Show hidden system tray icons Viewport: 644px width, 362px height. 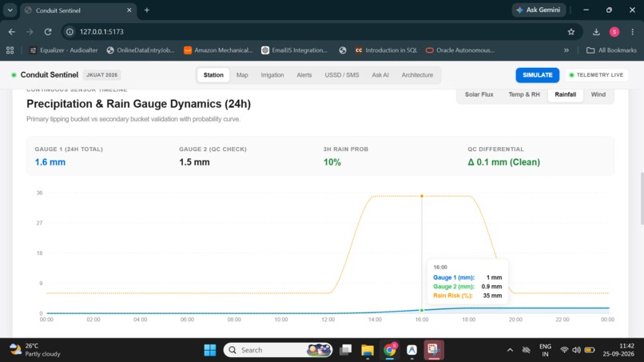[x=510, y=350]
